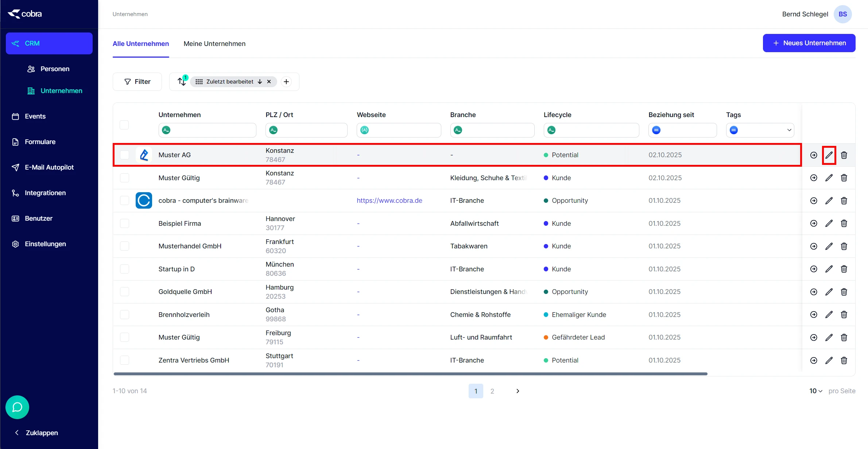Delete the Zentra Vertriebs GmbH row via trash icon
The image size is (868, 449).
844,360
